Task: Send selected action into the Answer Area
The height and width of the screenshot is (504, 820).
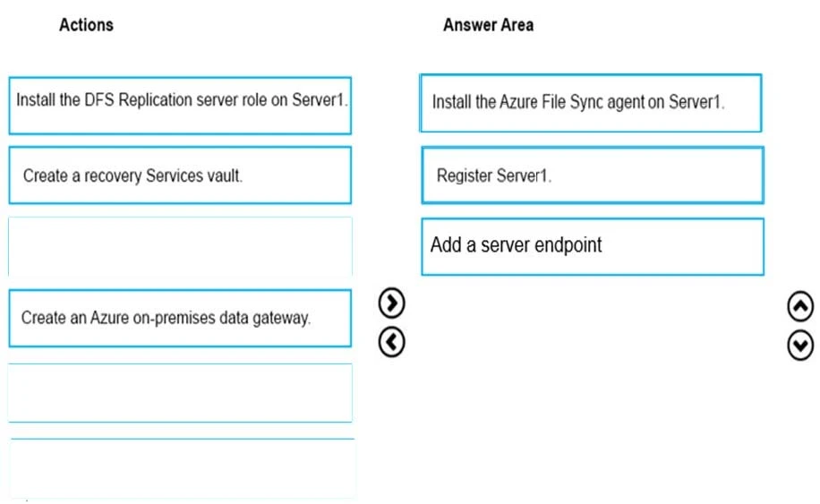Action: pos(392,304)
